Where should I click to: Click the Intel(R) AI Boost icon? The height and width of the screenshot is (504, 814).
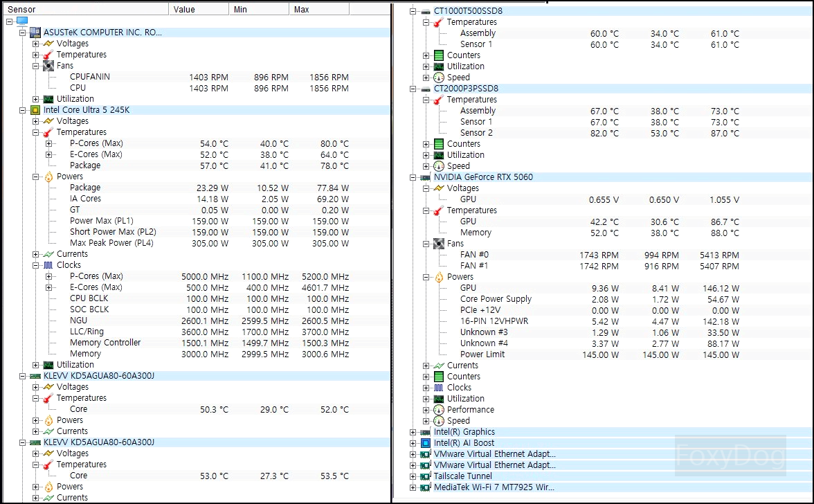tap(426, 443)
